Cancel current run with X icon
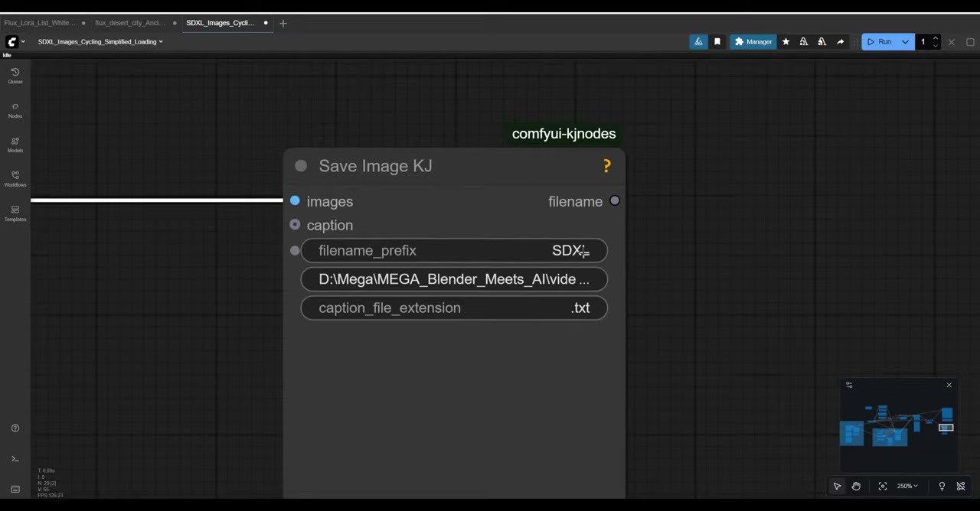This screenshot has width=980, height=511. [952, 42]
